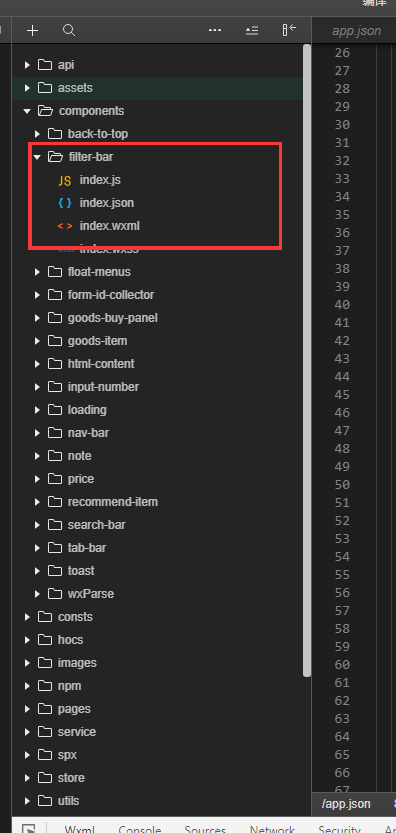This screenshot has height=833, width=396.
Task: Collapse the filter-bar folder arrow
Action: tap(37, 157)
